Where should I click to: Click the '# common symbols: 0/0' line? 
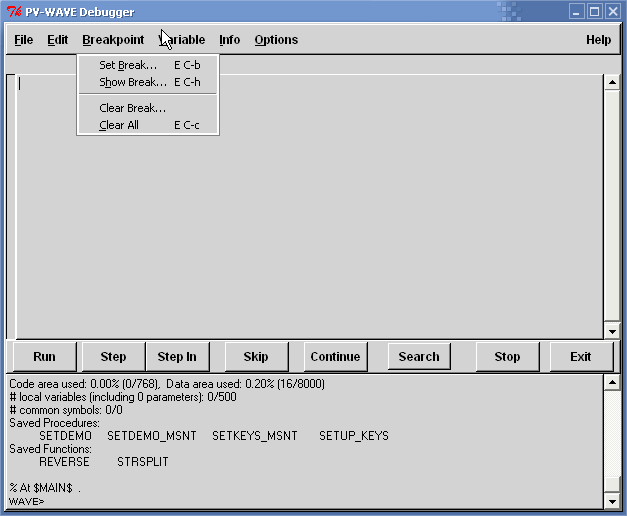point(66,410)
